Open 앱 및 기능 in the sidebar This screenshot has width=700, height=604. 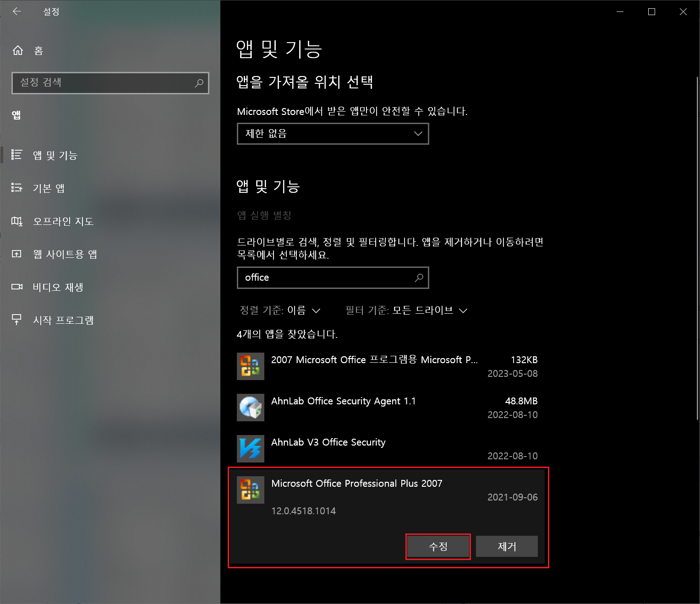pyautogui.click(x=110, y=155)
